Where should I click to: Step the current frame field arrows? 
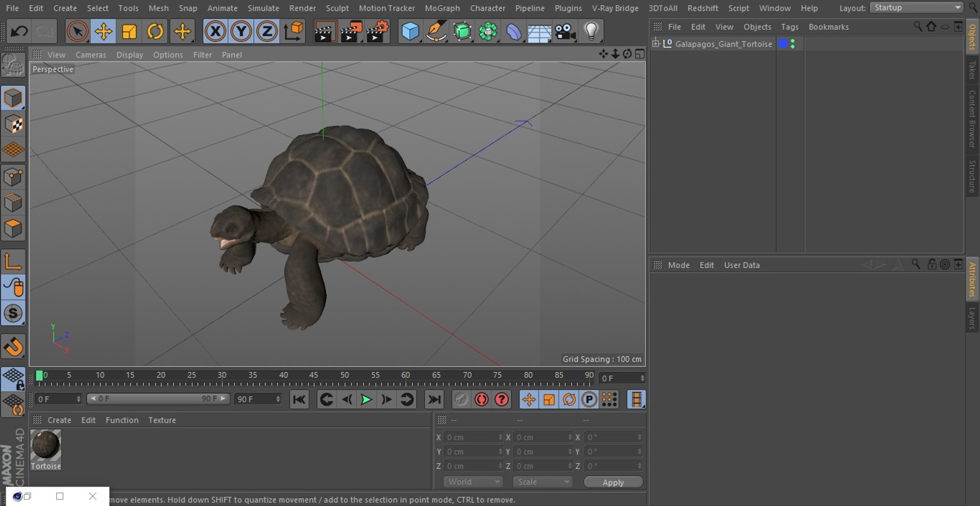coord(643,378)
